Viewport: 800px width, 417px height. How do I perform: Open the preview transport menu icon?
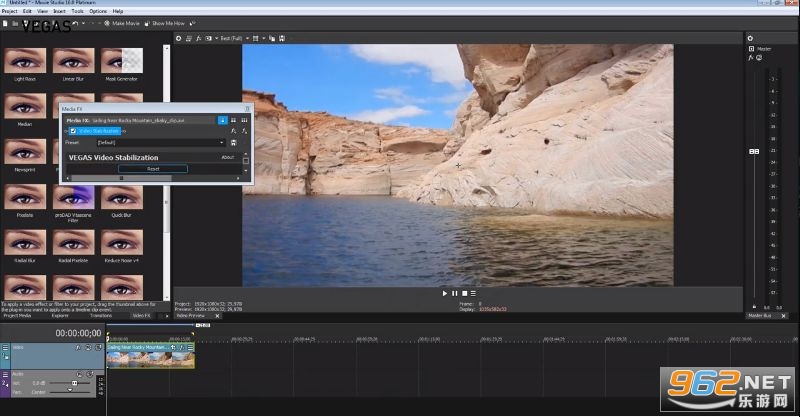click(473, 293)
